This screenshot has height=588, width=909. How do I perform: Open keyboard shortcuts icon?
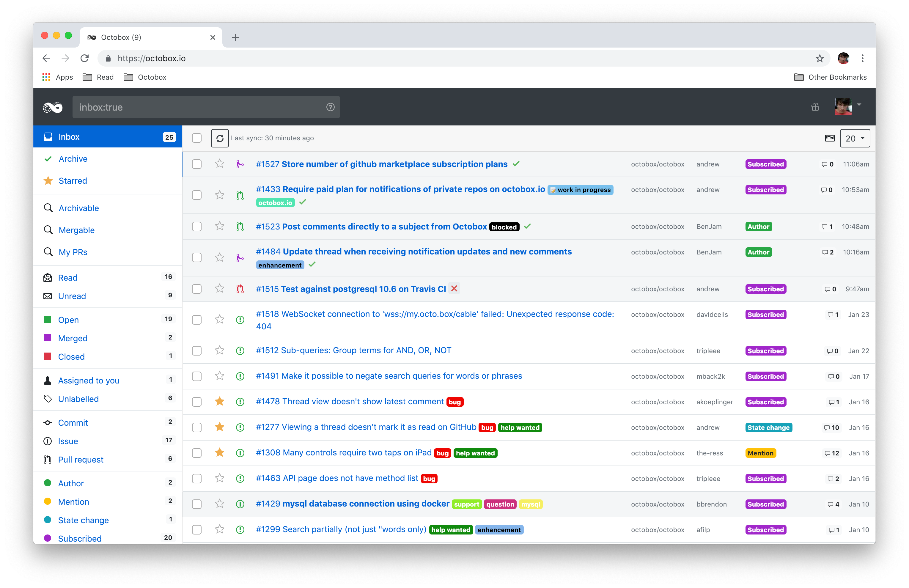(830, 138)
